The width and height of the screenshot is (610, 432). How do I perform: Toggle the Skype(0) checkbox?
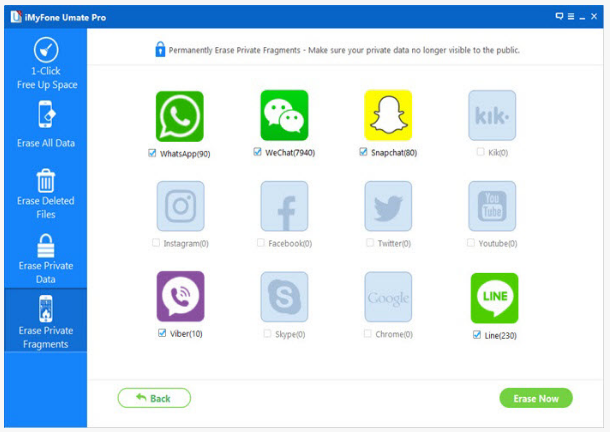click(x=267, y=333)
